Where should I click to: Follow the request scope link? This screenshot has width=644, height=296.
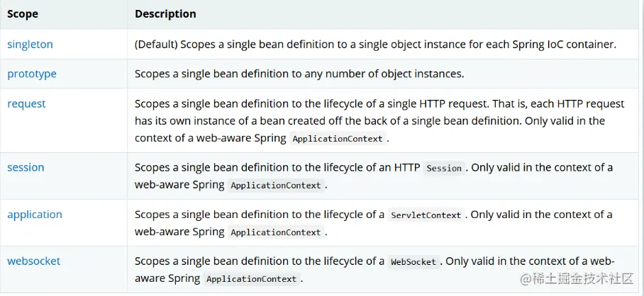[x=26, y=103]
